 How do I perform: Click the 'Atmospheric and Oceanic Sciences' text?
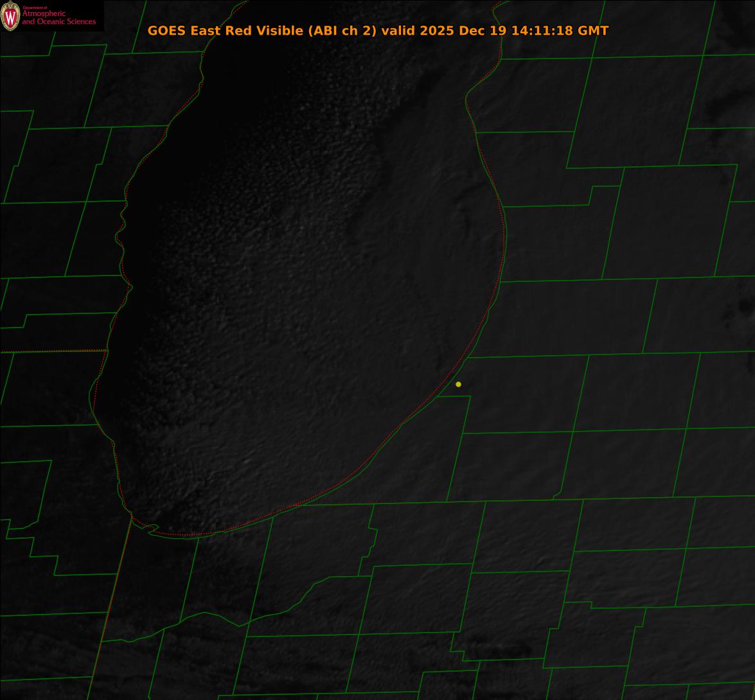tap(58, 18)
